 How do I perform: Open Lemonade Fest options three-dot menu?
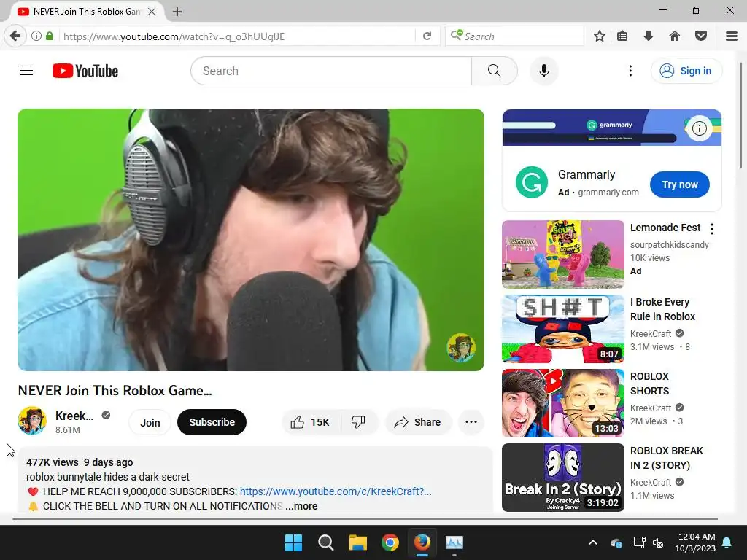coord(712,229)
